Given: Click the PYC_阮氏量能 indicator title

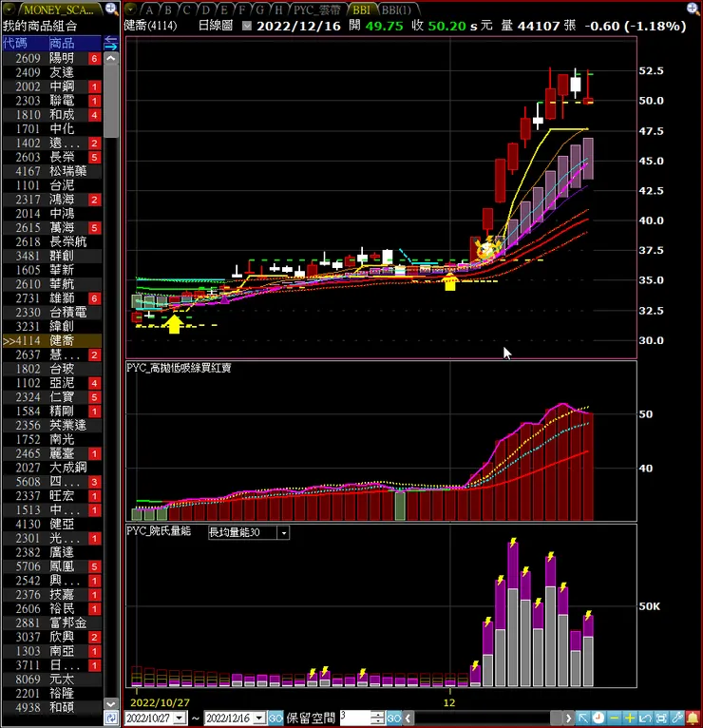Looking at the screenshot, I should (x=159, y=531).
